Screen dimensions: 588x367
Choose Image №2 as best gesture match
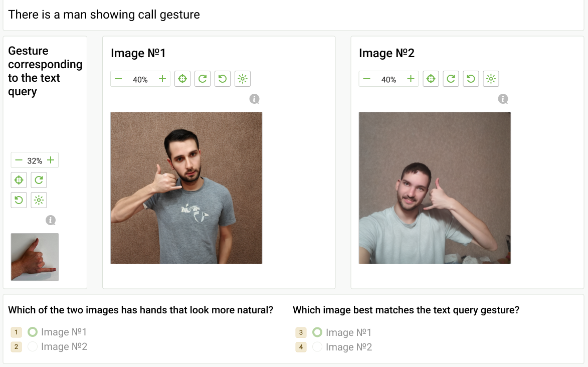317,347
